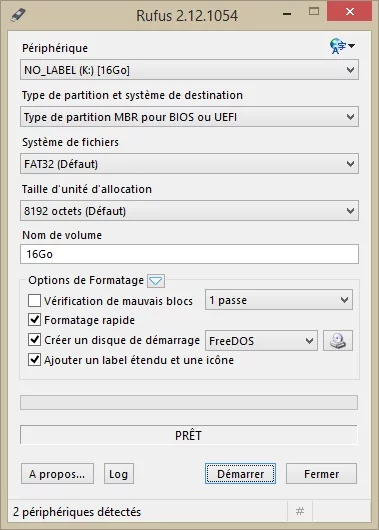Click the Type de partition et système de destination label
379x530 pixels.
[x=132, y=95]
